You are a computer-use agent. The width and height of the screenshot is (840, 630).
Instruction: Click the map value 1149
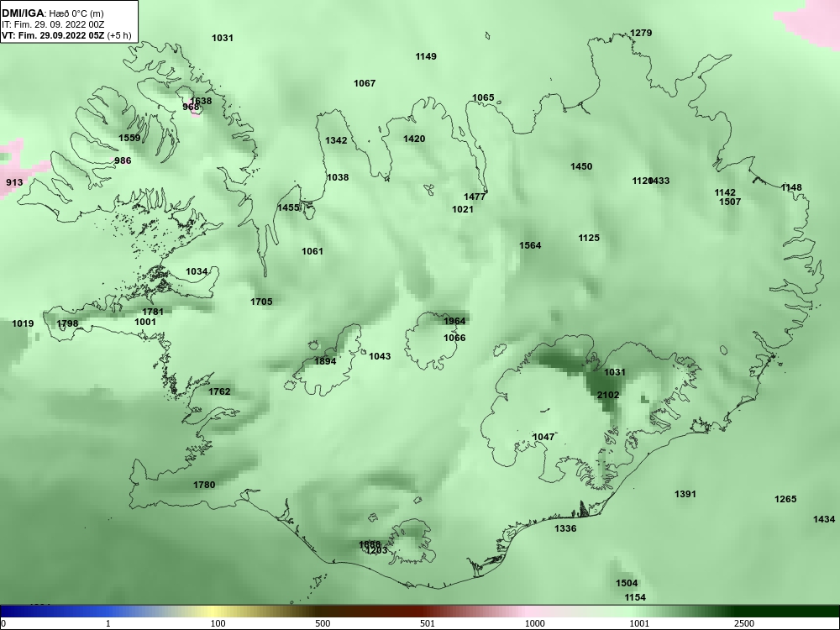click(x=426, y=56)
